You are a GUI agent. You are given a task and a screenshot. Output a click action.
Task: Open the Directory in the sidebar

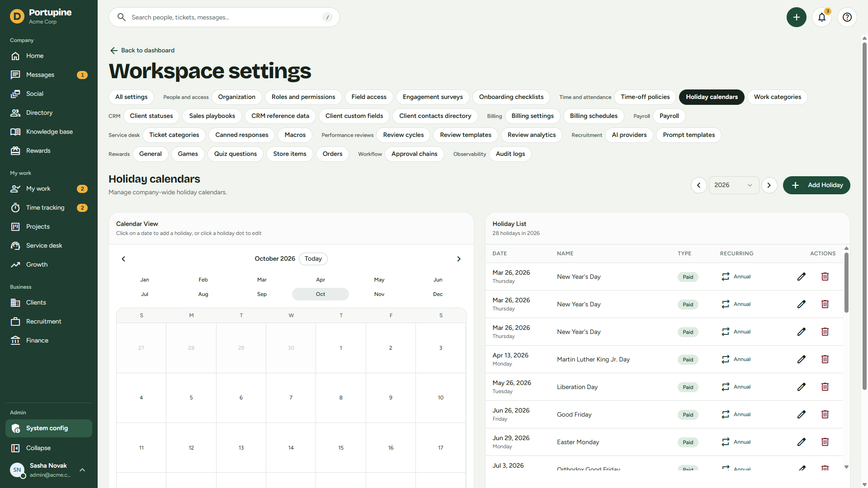[x=49, y=113]
